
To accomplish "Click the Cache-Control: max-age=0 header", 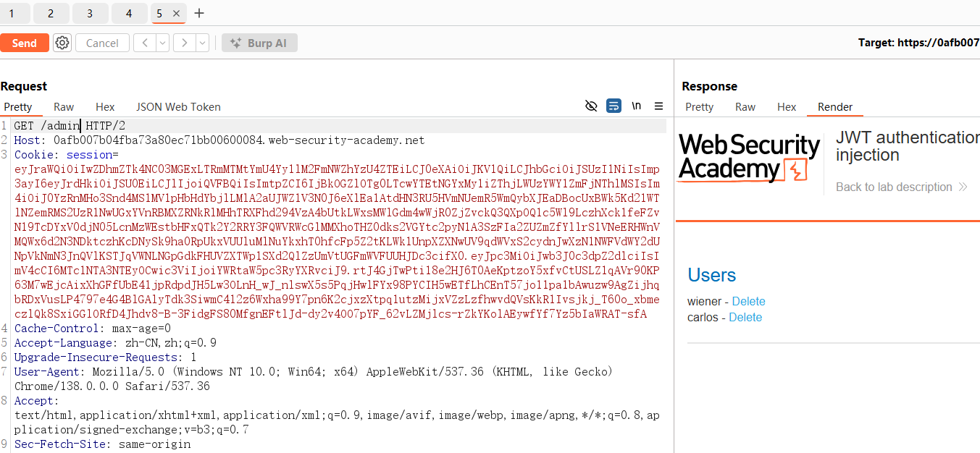I will point(93,329).
